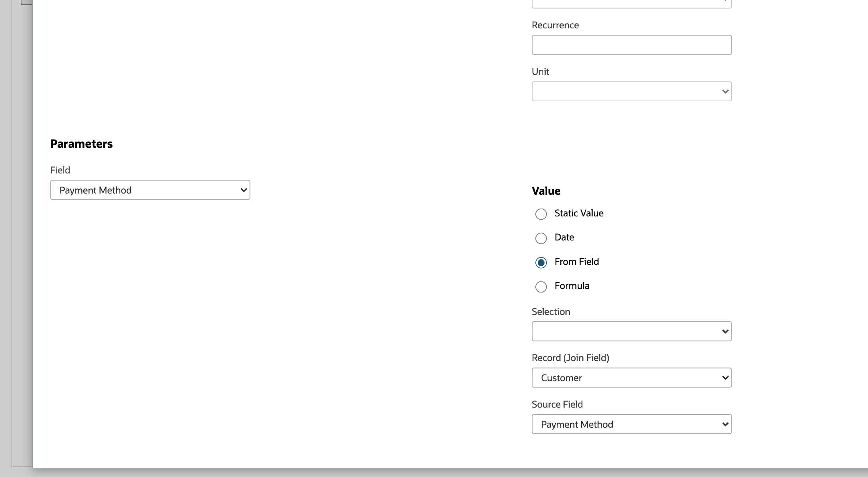Open the Record (Join Field) dropdown

[x=632, y=378]
